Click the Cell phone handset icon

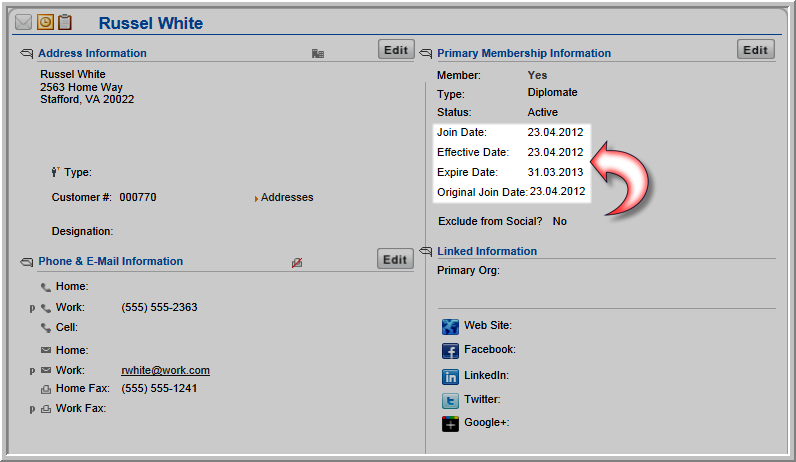pos(46,328)
